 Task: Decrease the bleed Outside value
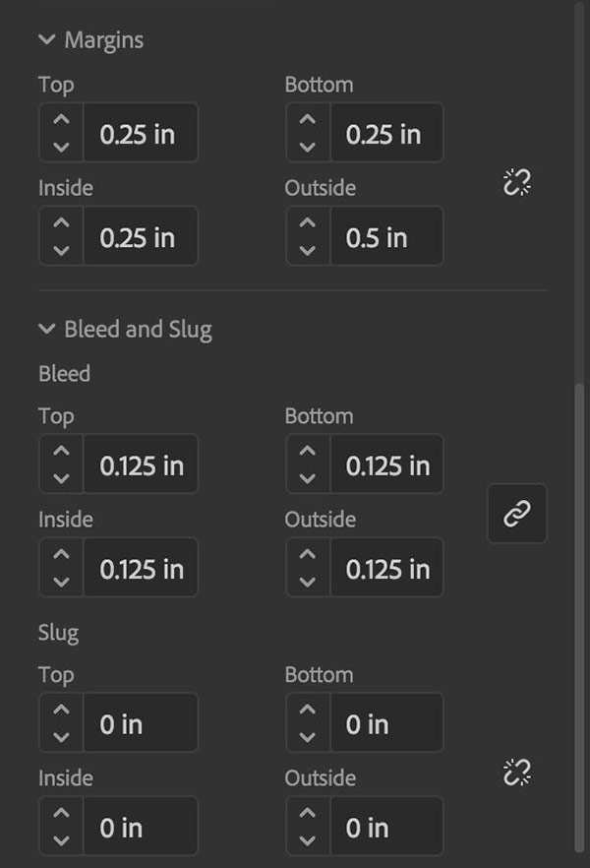(x=308, y=582)
